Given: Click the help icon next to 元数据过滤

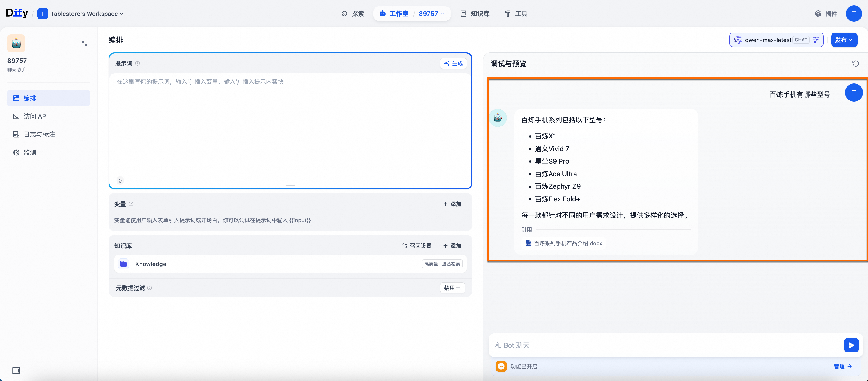Looking at the screenshot, I should point(150,288).
